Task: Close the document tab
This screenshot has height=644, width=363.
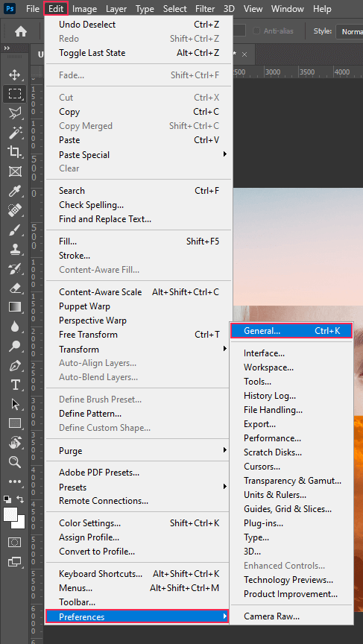Action: coord(244,54)
